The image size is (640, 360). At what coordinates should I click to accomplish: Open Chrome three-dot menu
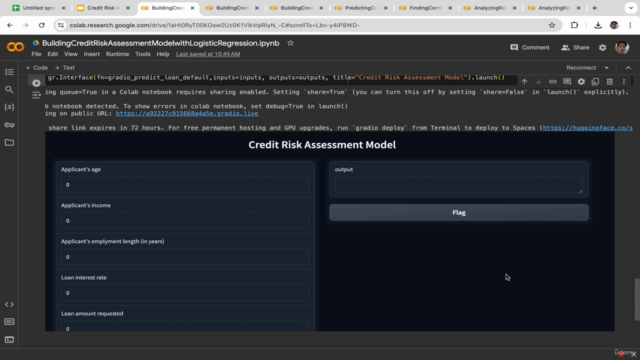pos(630,25)
